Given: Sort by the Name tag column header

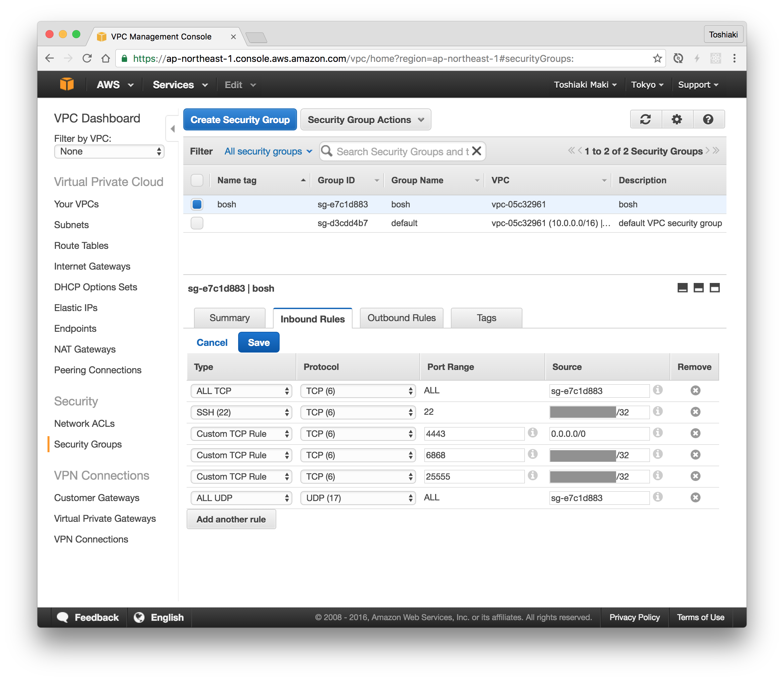Looking at the screenshot, I should click(x=261, y=180).
